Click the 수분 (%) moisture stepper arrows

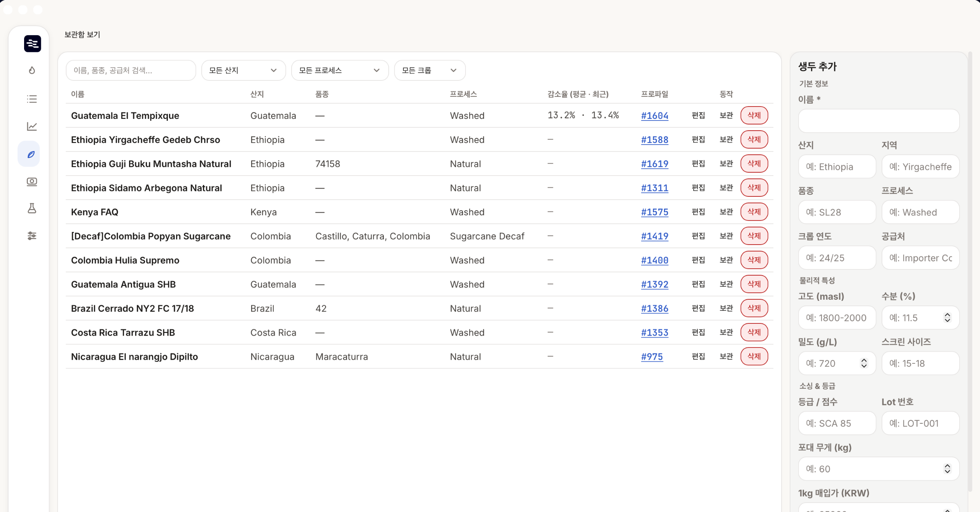[947, 318]
